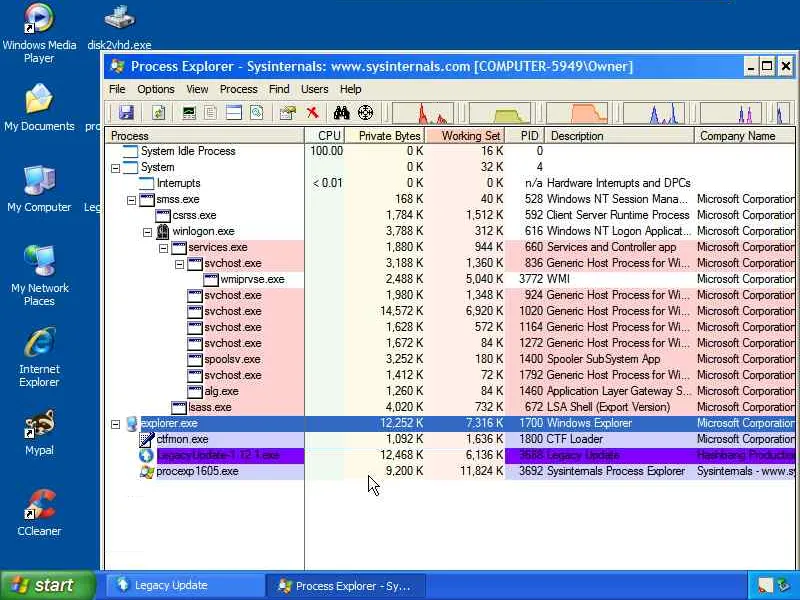Select the spoolsv.exe process
Image resolution: width=800 pixels, height=600 pixels.
click(449, 360)
